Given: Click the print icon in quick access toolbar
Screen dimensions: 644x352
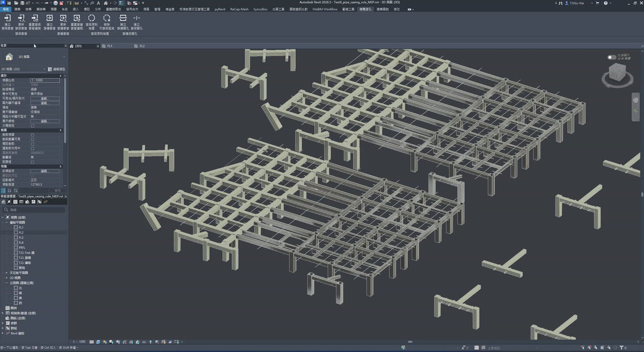Looking at the screenshot, I should point(55,3).
